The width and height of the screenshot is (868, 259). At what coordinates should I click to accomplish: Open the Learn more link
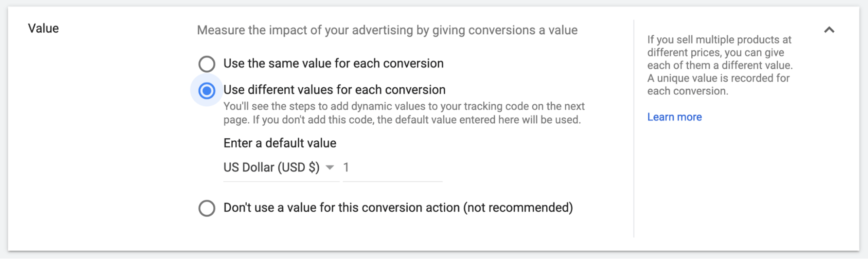click(x=674, y=117)
